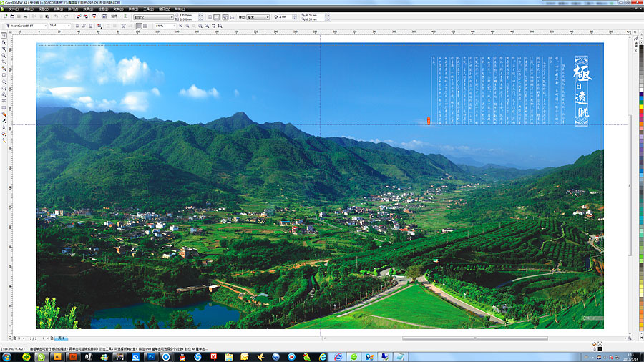Open the 文件 (File) menu

coord(13,9)
